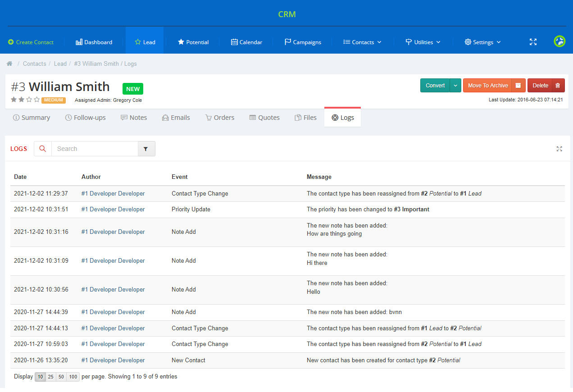
Task: Set rating with the third star
Action: 29,100
